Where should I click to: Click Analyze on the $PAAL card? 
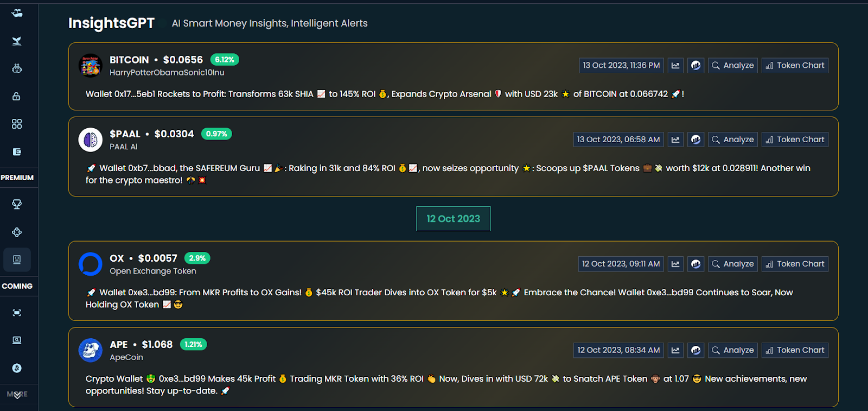tap(733, 140)
